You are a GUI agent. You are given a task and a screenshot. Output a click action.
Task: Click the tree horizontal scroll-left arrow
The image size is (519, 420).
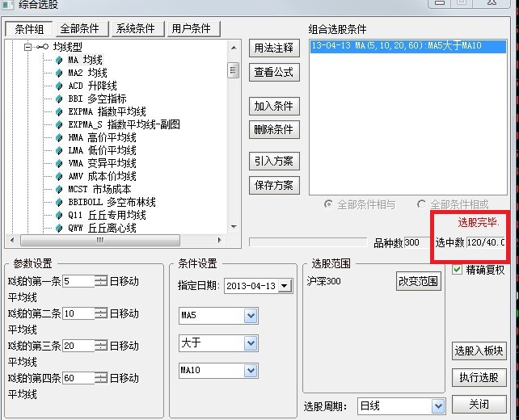click(13, 240)
